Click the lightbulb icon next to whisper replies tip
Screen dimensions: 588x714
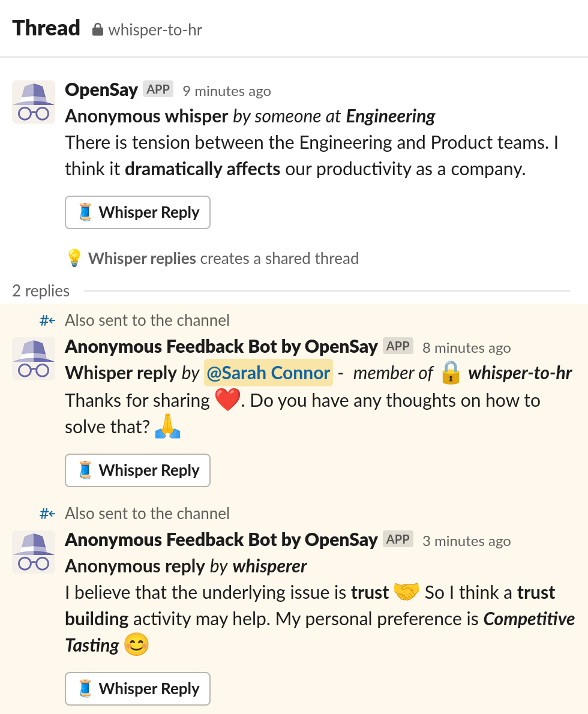73,258
